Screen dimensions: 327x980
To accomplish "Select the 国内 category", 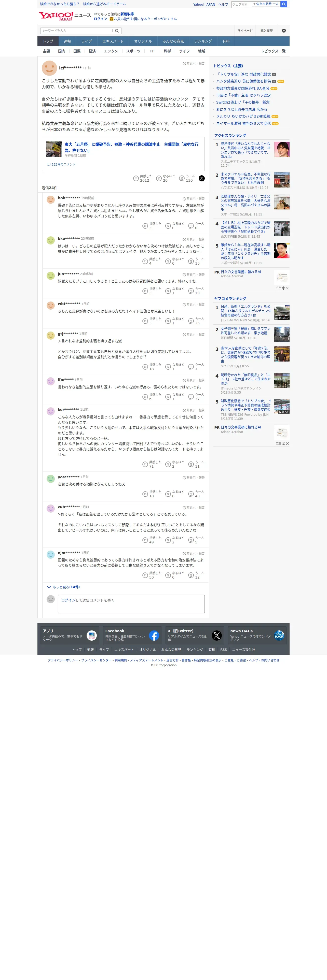I will 62,51.
